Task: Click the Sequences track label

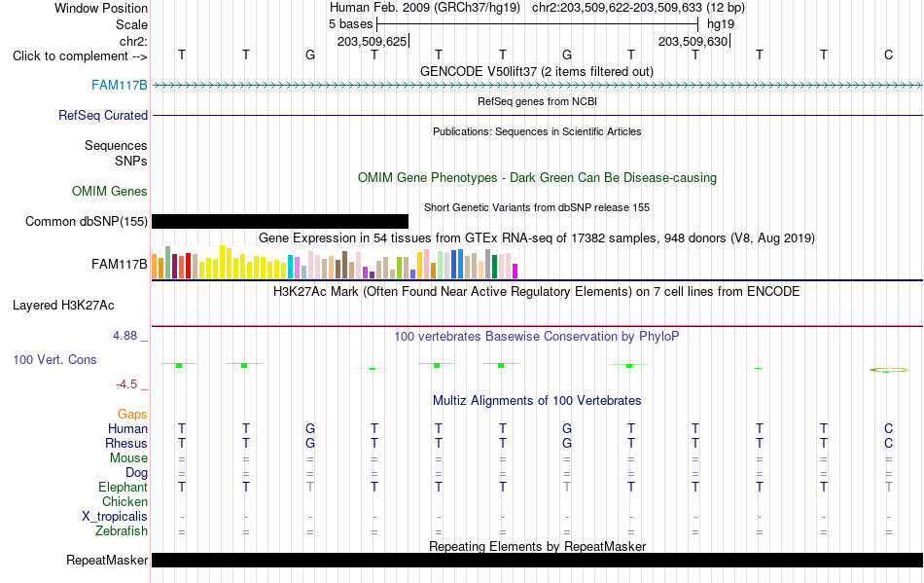Action: [116, 145]
